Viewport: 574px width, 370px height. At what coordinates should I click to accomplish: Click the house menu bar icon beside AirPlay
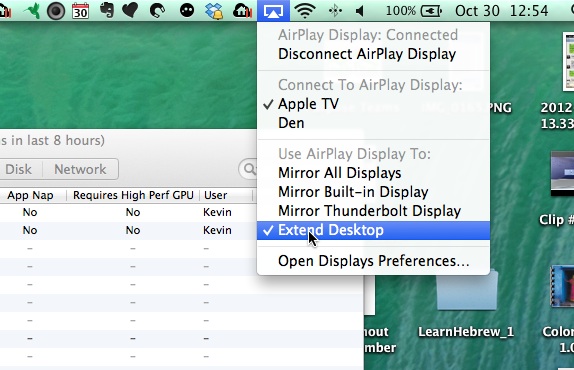[243, 11]
